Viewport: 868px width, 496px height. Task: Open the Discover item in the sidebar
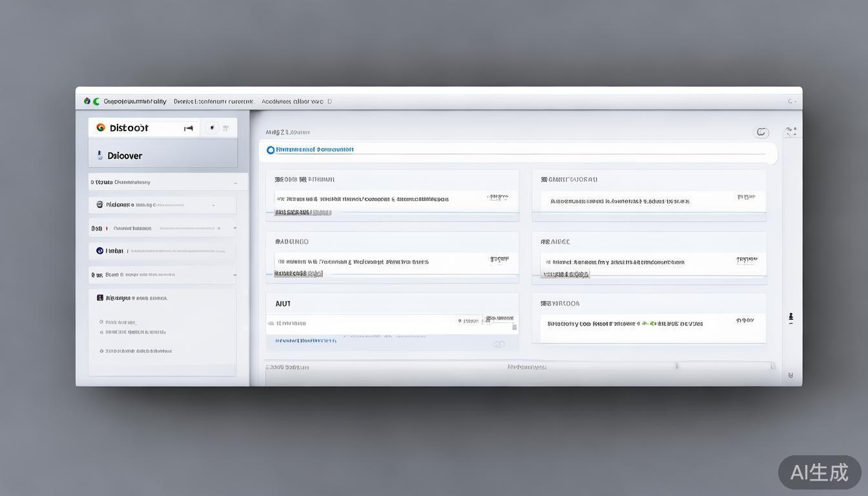pos(125,156)
